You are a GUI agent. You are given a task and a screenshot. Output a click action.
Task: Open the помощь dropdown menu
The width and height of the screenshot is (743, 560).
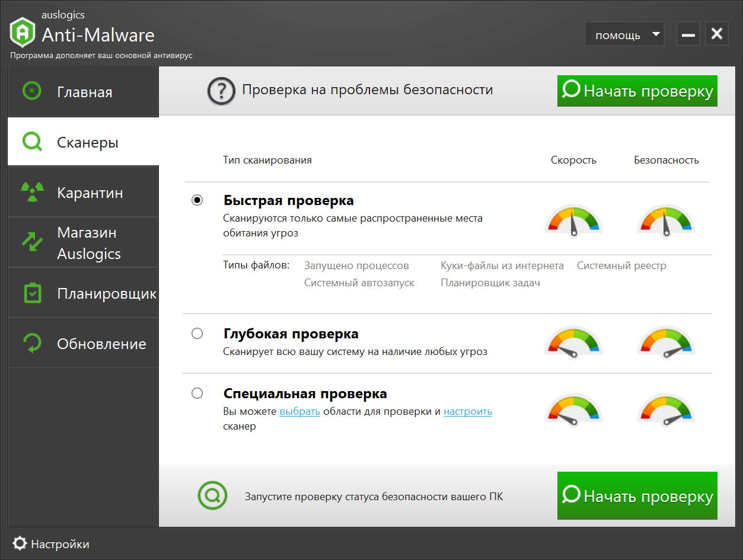625,34
